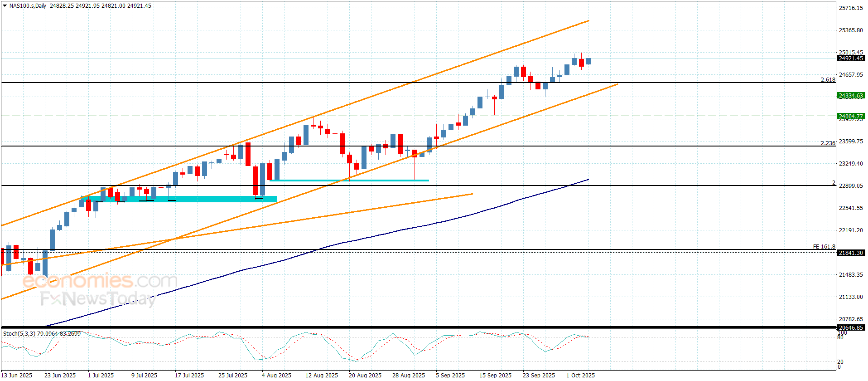Click the green 24004.77 price level label
868x381 pixels.
click(851, 117)
